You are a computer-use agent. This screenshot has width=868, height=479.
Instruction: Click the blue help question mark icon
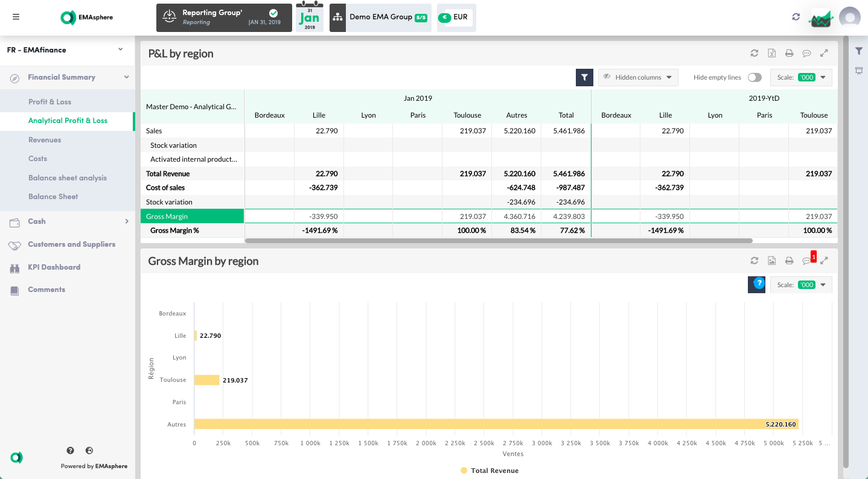click(x=759, y=284)
